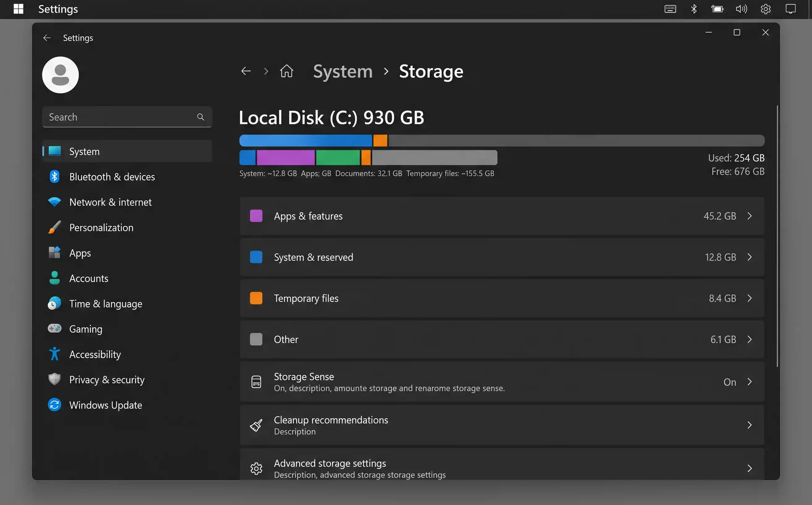Click the magnifier icon in Search box

(x=201, y=117)
